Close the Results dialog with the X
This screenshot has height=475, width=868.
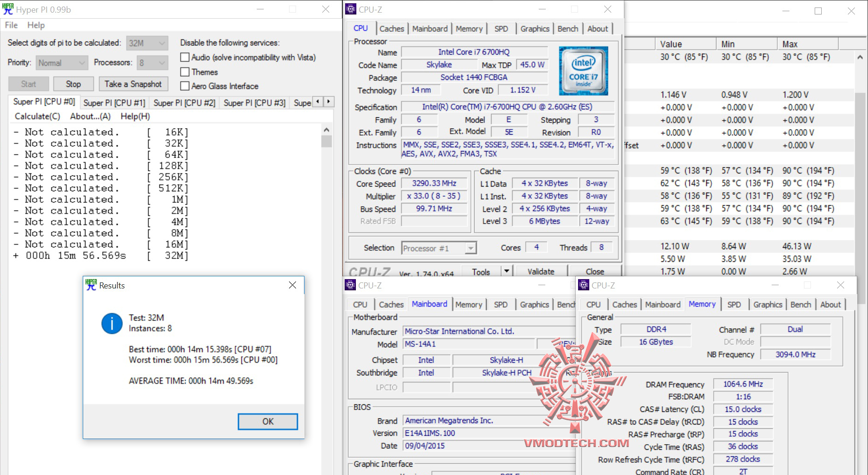click(x=293, y=285)
